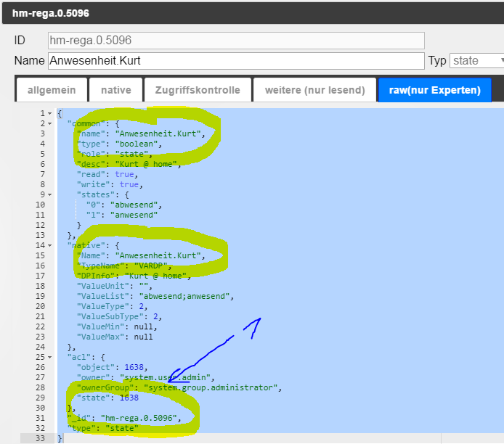Screen dimensions: 504x444
Task: Fold the "native" section on line 14
Action: (x=50, y=246)
